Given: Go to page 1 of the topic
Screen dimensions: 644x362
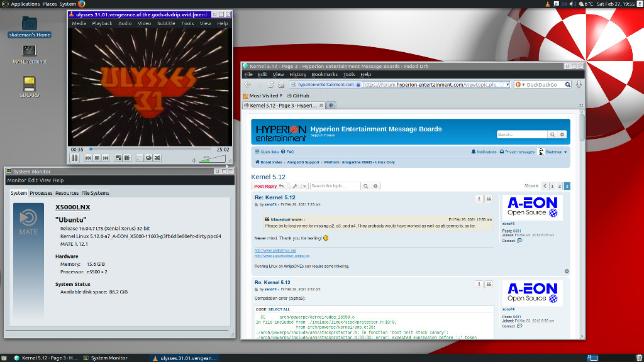Looking at the screenshot, I should [x=552, y=186].
